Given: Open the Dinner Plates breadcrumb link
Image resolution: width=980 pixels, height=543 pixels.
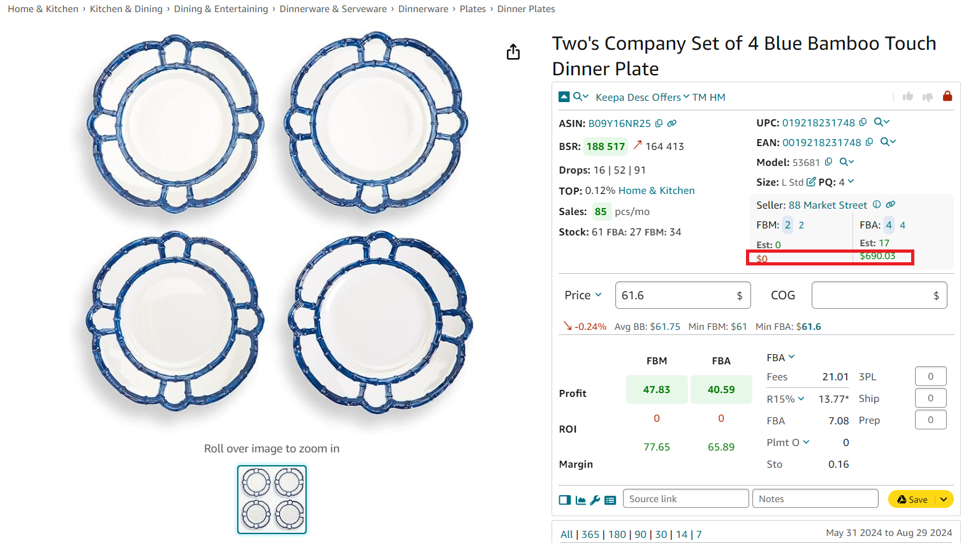Looking at the screenshot, I should pyautogui.click(x=526, y=8).
